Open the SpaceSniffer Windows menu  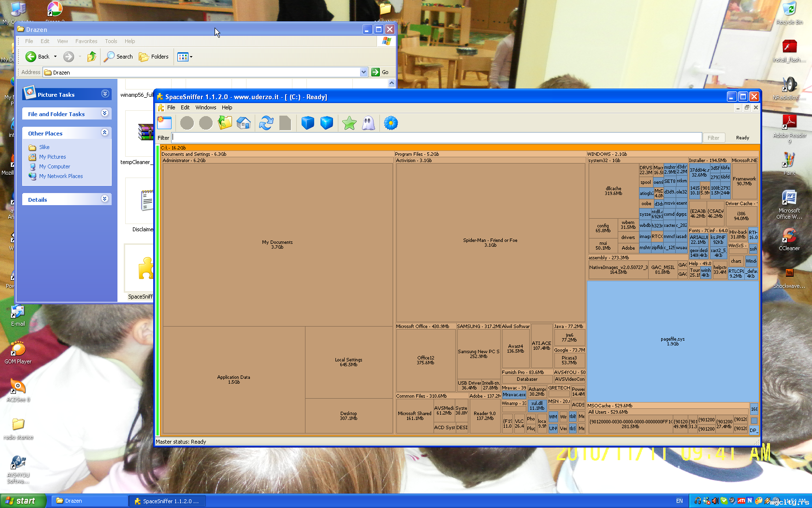[206, 107]
